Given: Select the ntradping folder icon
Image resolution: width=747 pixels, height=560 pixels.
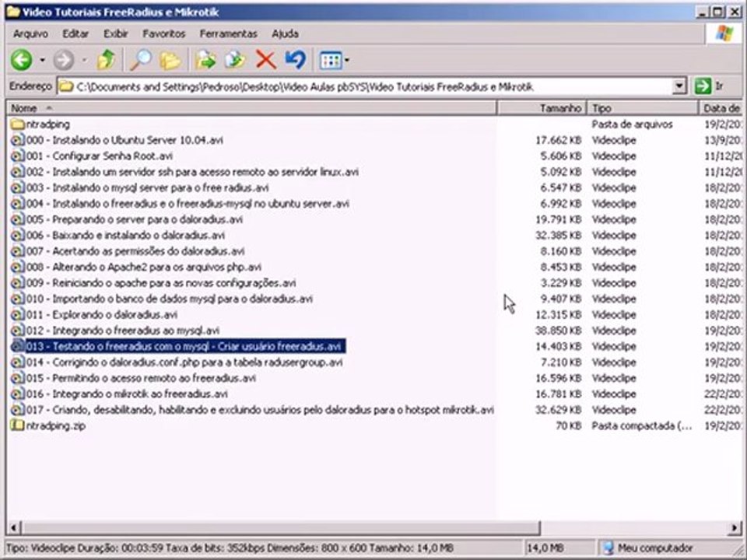Looking at the screenshot, I should 18,124.
